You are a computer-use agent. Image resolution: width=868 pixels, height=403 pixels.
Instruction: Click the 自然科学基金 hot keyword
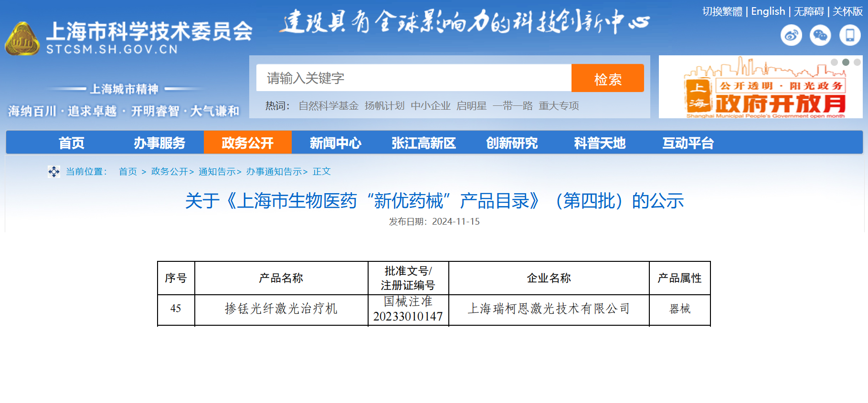(328, 106)
